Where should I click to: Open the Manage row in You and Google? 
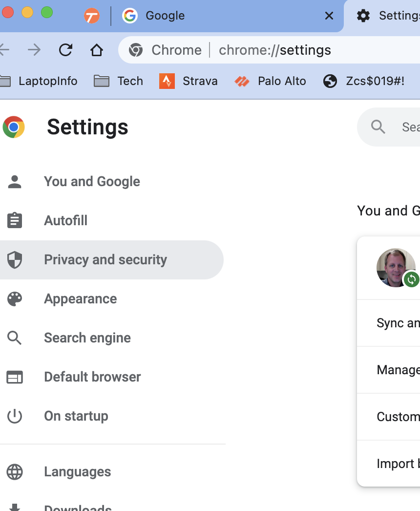[388, 370]
